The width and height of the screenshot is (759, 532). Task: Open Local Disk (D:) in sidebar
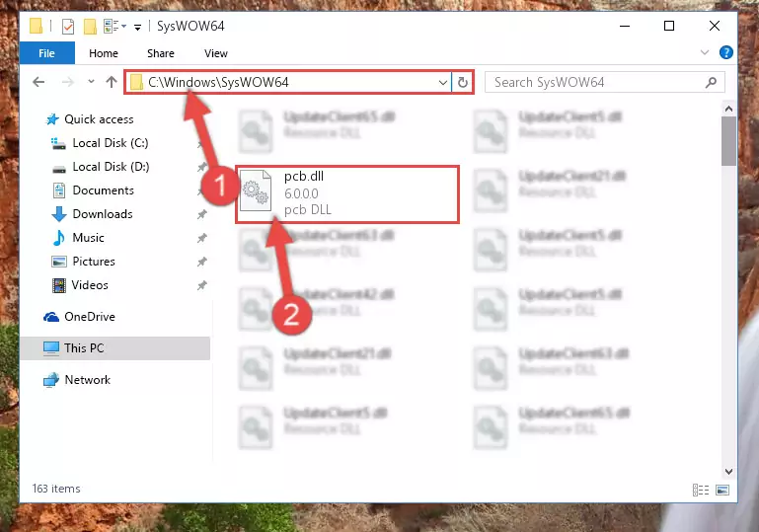click(101, 167)
